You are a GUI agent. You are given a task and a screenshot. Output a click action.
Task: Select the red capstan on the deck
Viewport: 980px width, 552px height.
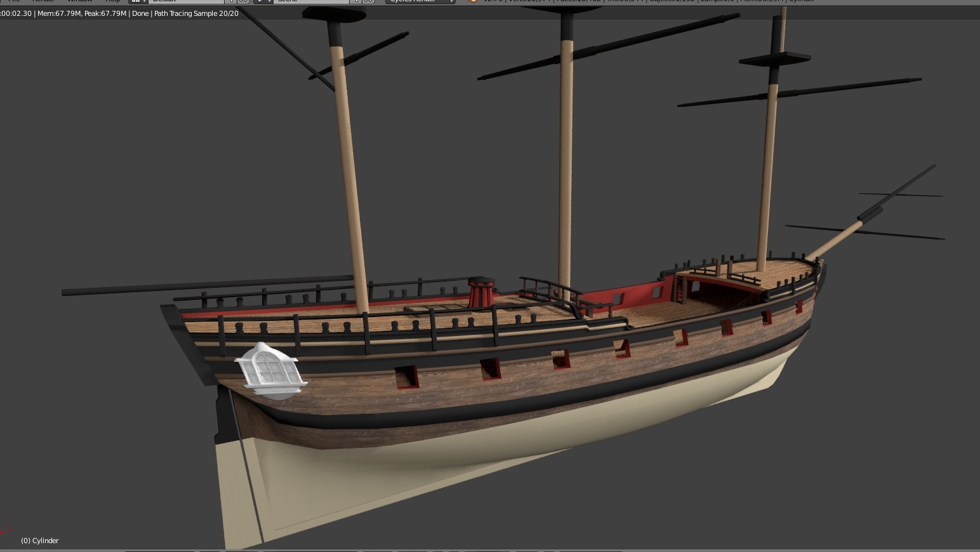(482, 293)
